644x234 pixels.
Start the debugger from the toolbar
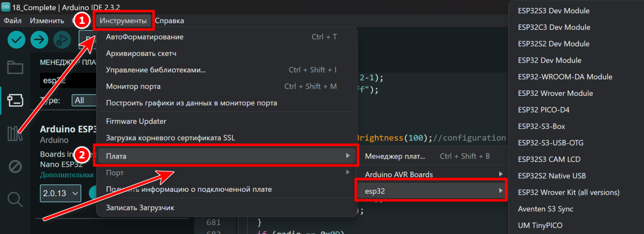point(63,39)
